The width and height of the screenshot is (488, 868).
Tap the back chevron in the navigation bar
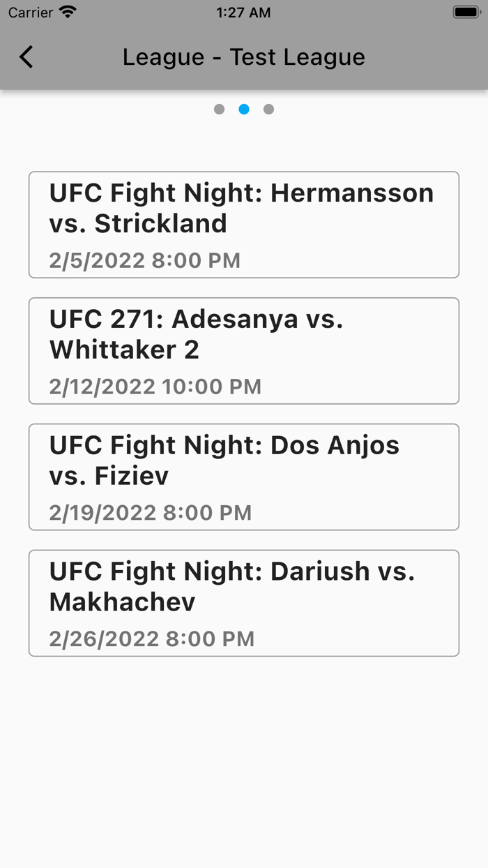point(26,57)
